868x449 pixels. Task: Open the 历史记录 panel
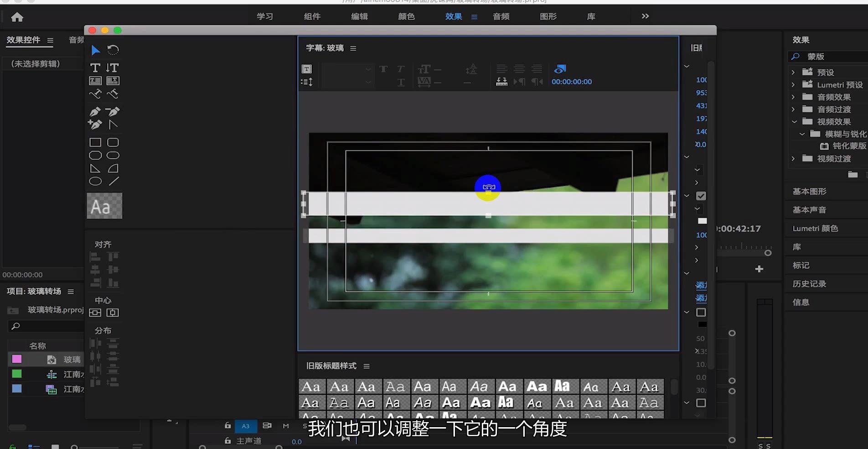809,283
